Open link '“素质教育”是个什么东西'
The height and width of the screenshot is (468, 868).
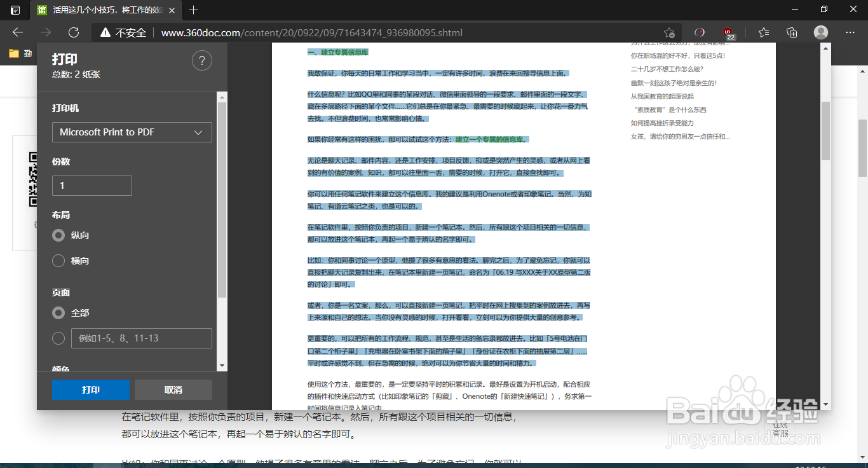coord(668,110)
